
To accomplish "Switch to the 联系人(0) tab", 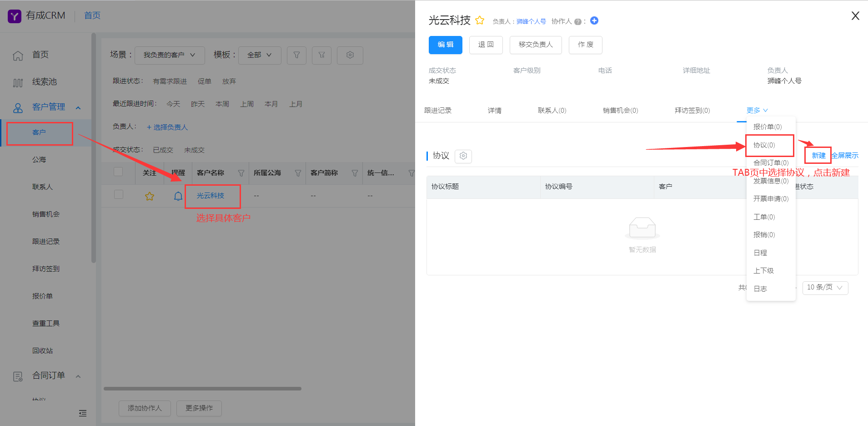I will [552, 111].
